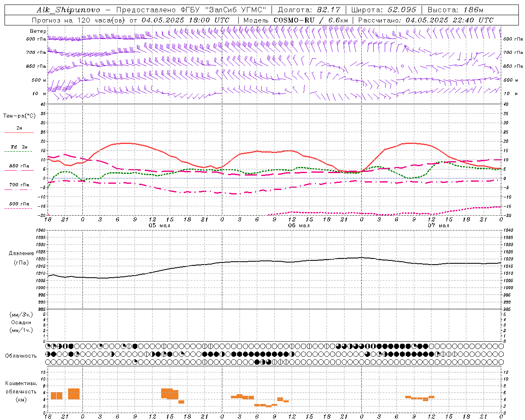Viewport: 525px width, 420px height.
Task: Click the '05 мая' date label
Action: coord(159,226)
